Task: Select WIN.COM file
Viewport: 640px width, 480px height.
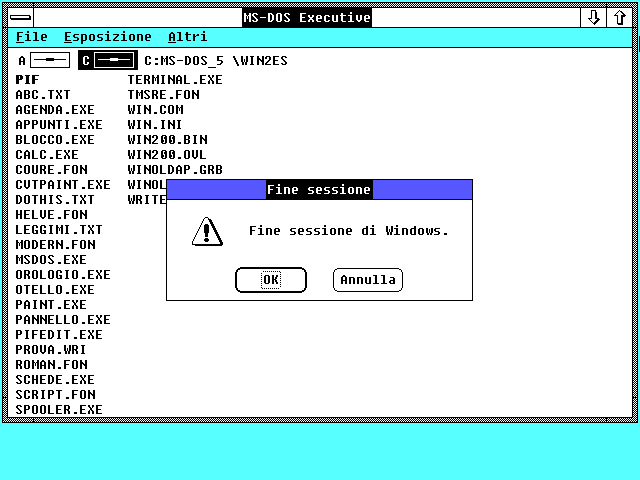Action: (156, 110)
